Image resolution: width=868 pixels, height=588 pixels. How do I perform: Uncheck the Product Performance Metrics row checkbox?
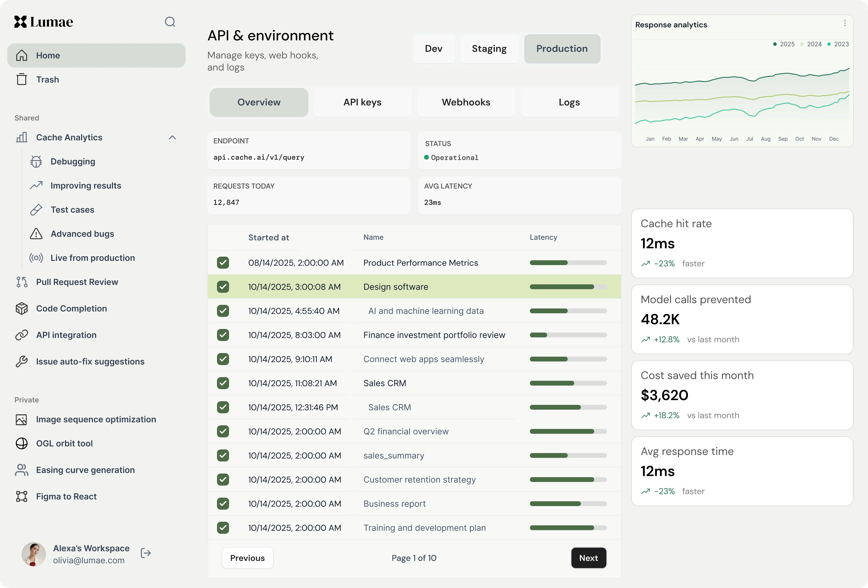[x=223, y=263]
